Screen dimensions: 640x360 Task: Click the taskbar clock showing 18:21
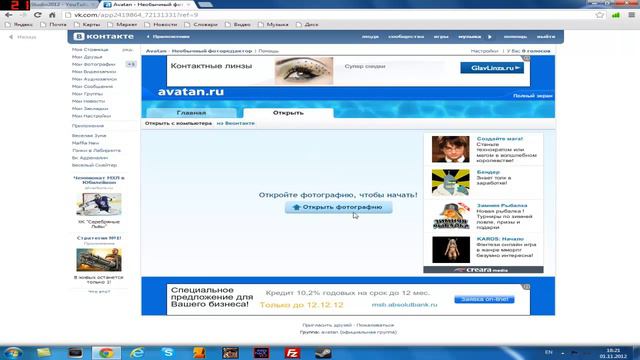613,353
